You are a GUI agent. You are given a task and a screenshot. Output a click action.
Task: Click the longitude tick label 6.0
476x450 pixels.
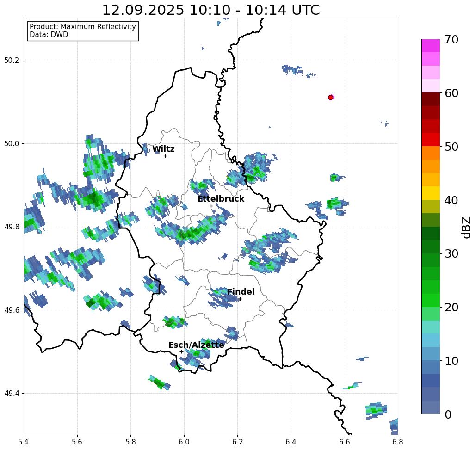click(184, 442)
